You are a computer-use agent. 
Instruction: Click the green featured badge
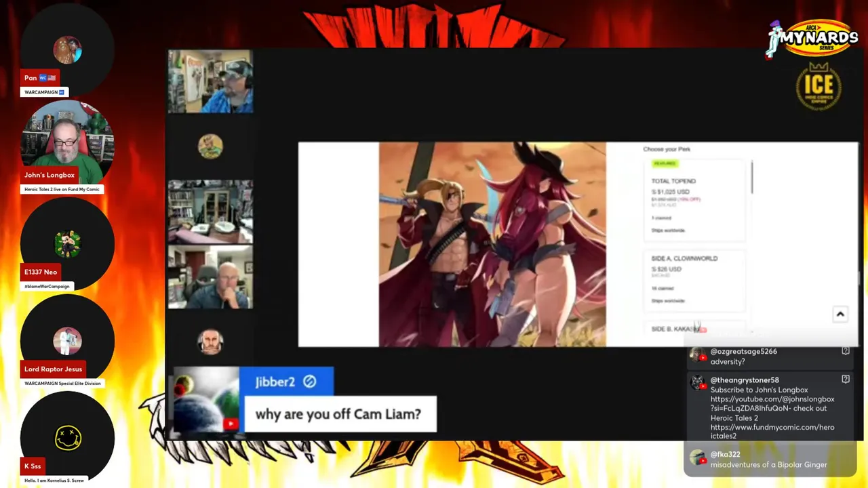click(665, 163)
